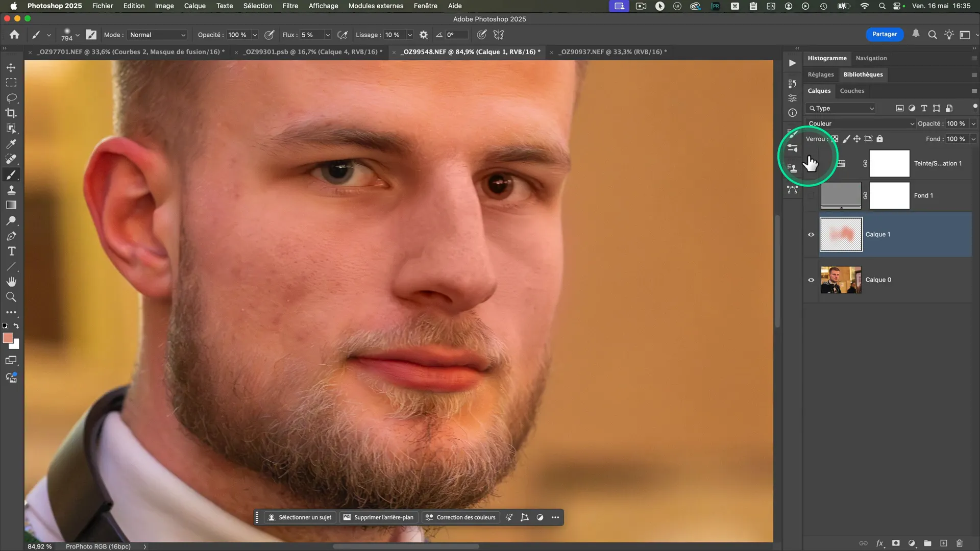Switch to the Couches tab

click(x=852, y=91)
